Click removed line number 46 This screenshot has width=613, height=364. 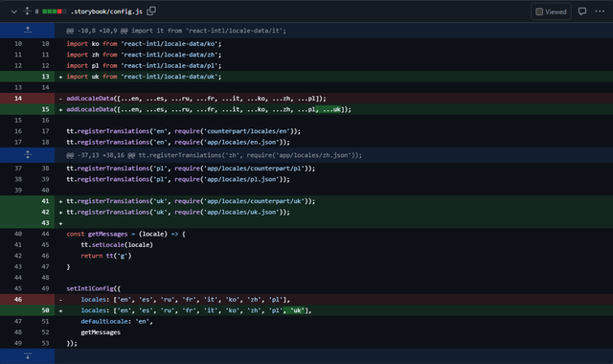tap(18, 300)
